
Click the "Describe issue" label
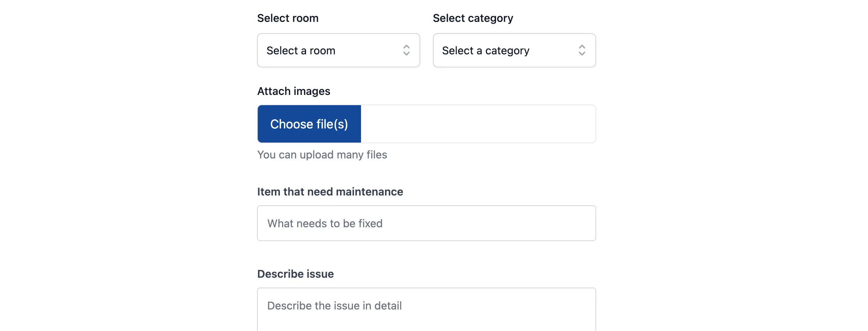click(295, 274)
